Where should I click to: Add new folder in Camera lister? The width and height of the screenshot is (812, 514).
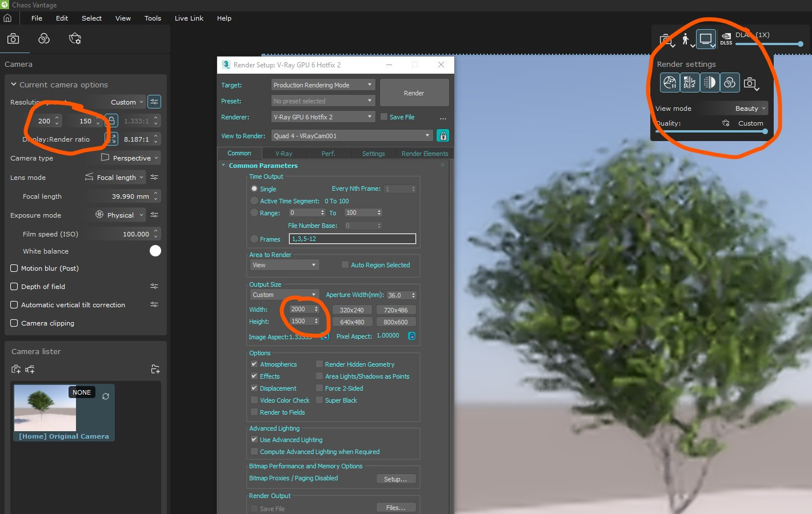tap(155, 370)
